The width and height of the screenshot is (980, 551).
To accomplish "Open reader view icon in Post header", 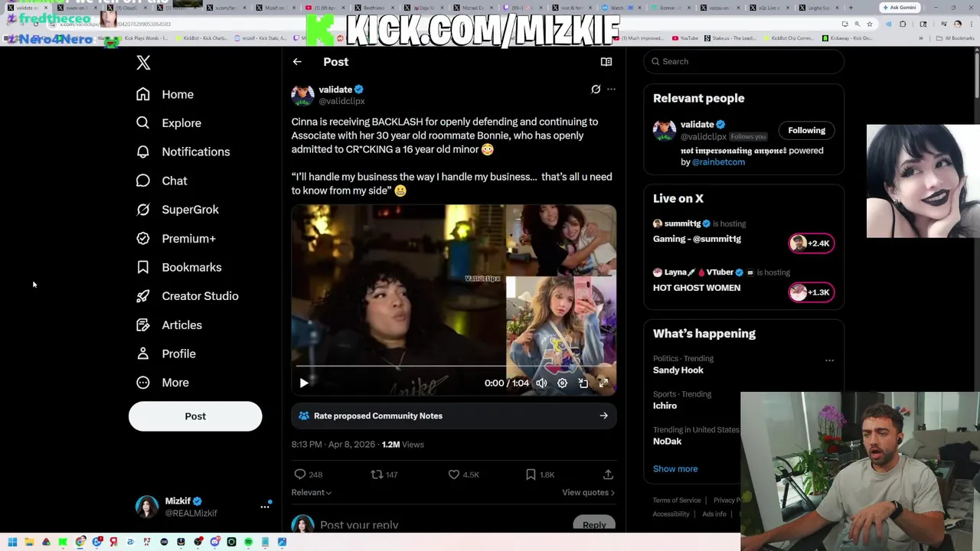I will pyautogui.click(x=606, y=62).
